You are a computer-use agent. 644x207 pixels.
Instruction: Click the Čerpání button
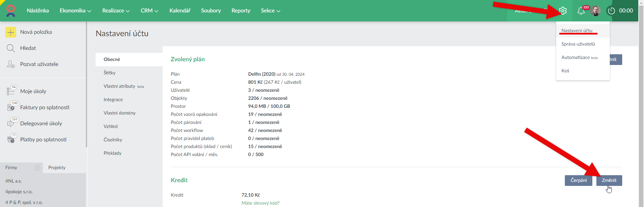[x=578, y=181]
